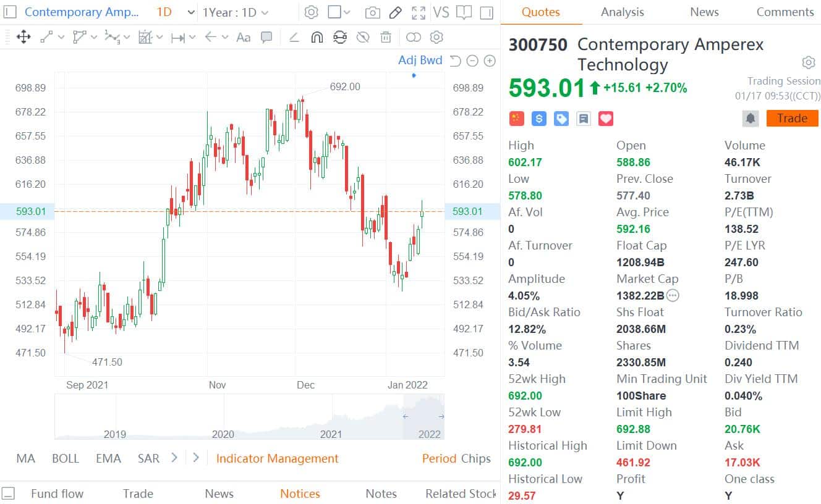Enter full-screen chart mode
The image size is (821, 504).
click(x=419, y=12)
